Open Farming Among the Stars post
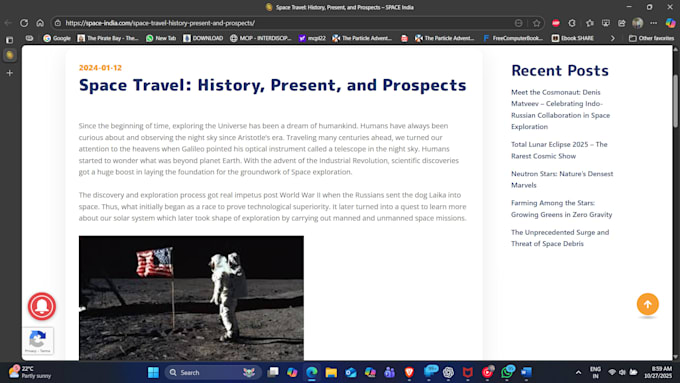 pyautogui.click(x=562, y=209)
